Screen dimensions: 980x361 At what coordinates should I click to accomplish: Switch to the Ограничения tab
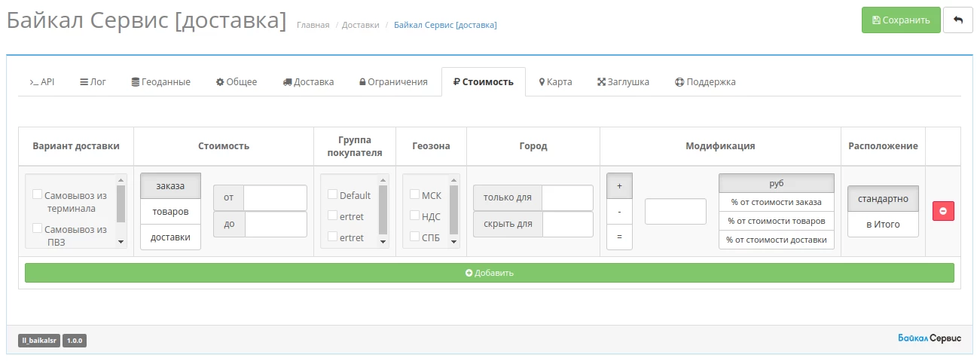[393, 81]
